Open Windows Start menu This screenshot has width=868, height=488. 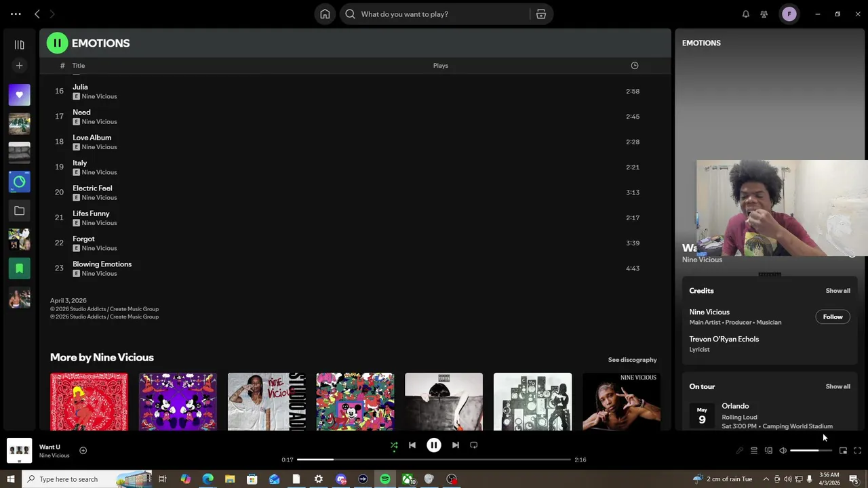click(x=10, y=479)
